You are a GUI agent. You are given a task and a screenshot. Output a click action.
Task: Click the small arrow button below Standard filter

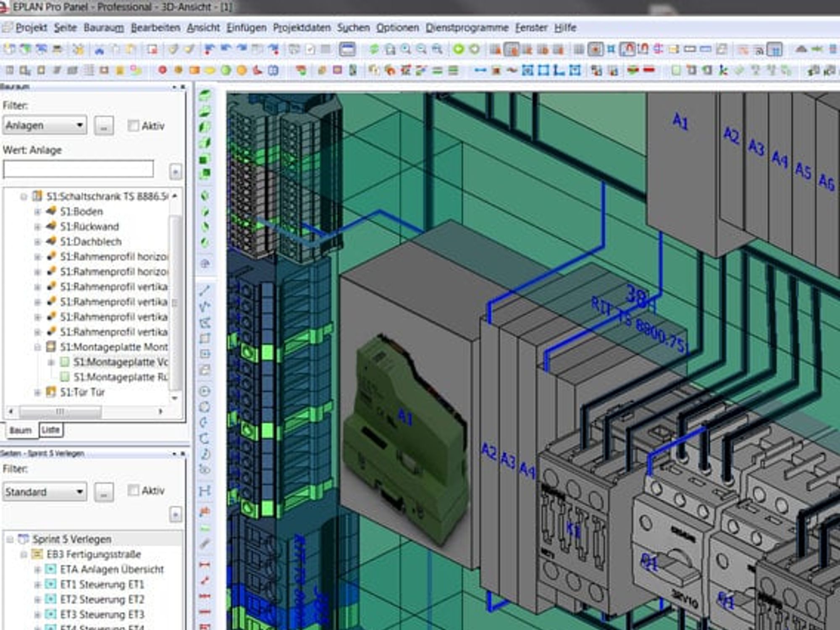pyautogui.click(x=175, y=514)
